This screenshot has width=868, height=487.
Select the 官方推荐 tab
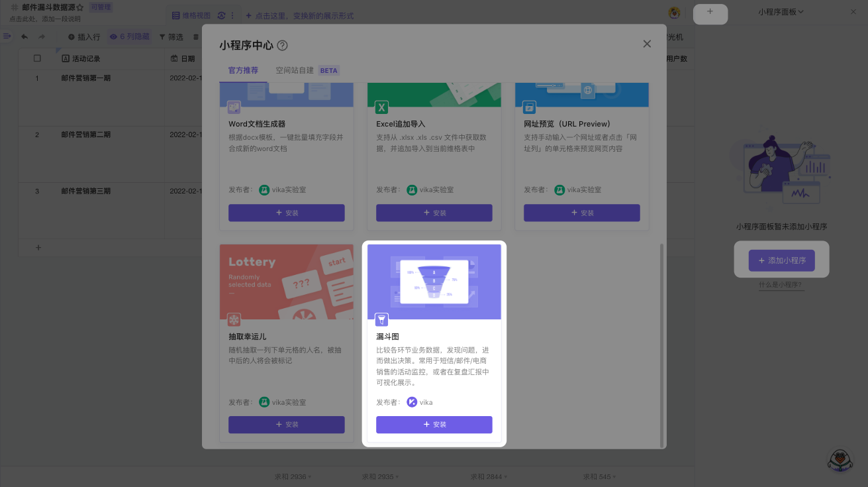click(x=243, y=70)
